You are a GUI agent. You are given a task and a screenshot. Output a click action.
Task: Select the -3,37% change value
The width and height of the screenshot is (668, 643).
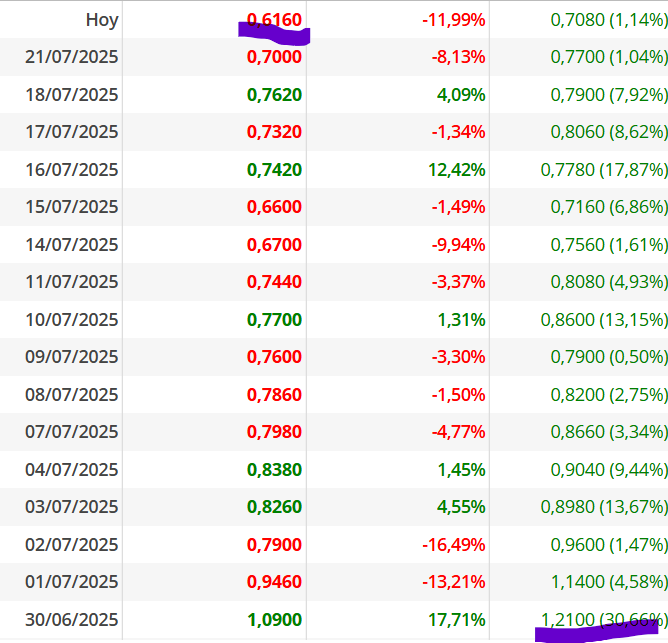pos(458,282)
